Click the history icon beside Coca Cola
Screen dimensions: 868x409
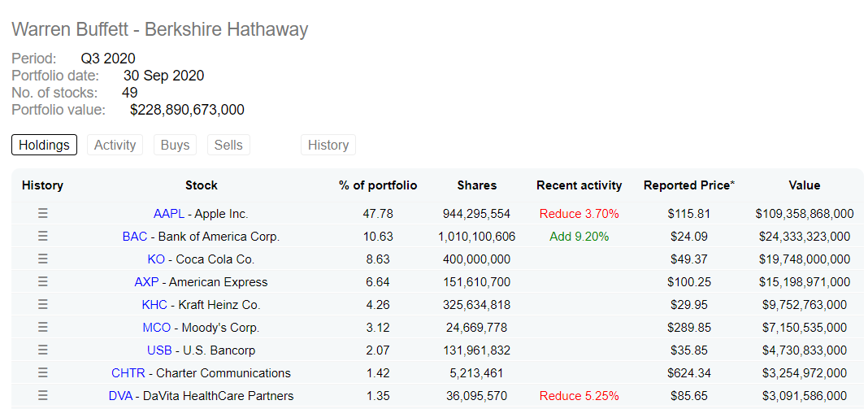(43, 259)
